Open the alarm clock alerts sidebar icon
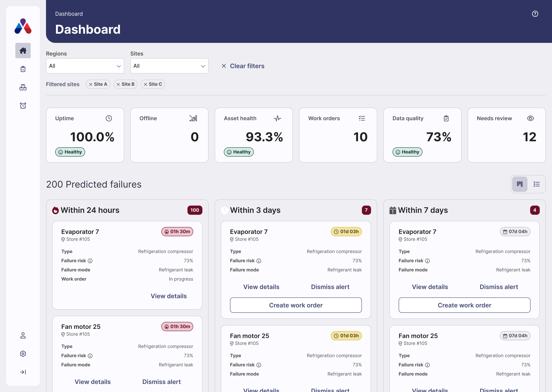The width and height of the screenshot is (552, 392). 23,106
